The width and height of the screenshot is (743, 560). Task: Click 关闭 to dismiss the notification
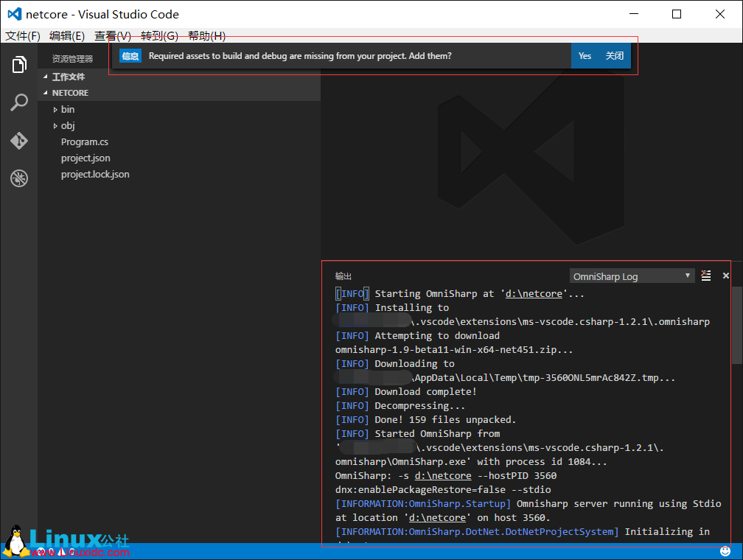[615, 56]
